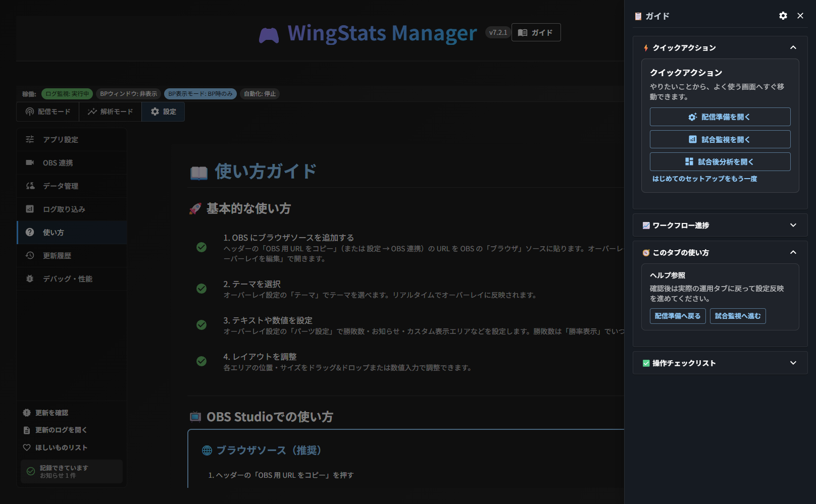Switch to 解析モード tab
Screen dimensions: 816x504
(x=110, y=111)
